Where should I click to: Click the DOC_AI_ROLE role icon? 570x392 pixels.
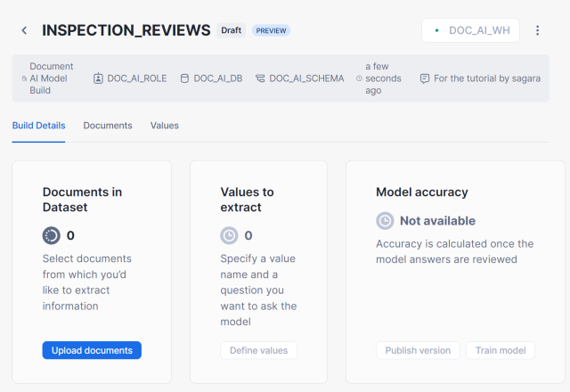[98, 78]
